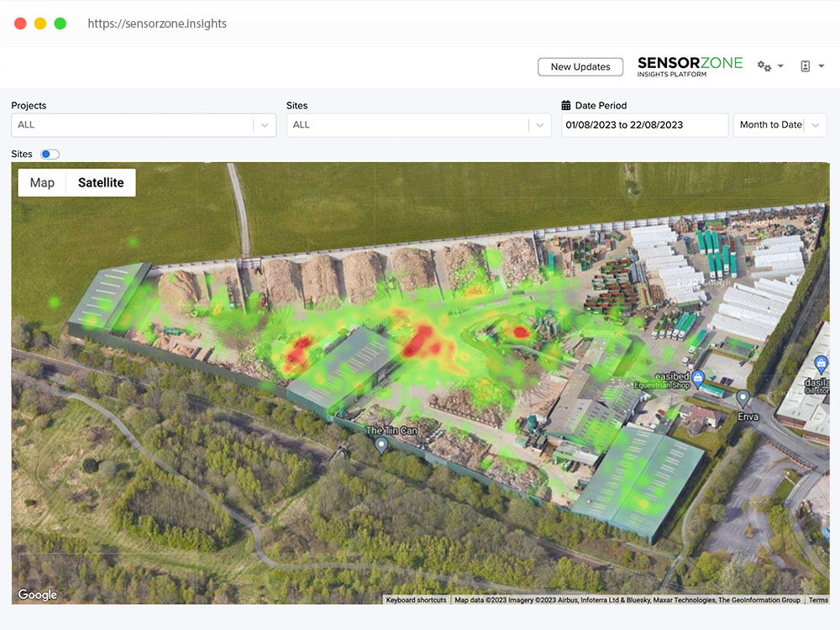Click The Tin Can map marker
The width and height of the screenshot is (840, 630).
[381, 444]
